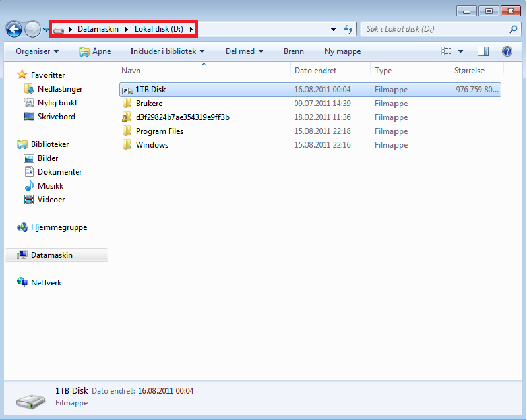Select the locked d3f29824b7ae354319e9ff3b folder icon
Viewport: 527px width, 420px height.
click(127, 117)
